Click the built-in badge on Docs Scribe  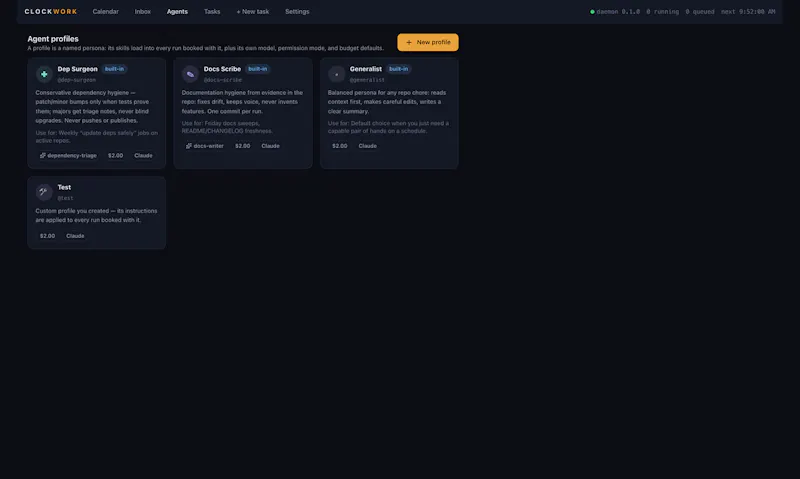click(258, 69)
